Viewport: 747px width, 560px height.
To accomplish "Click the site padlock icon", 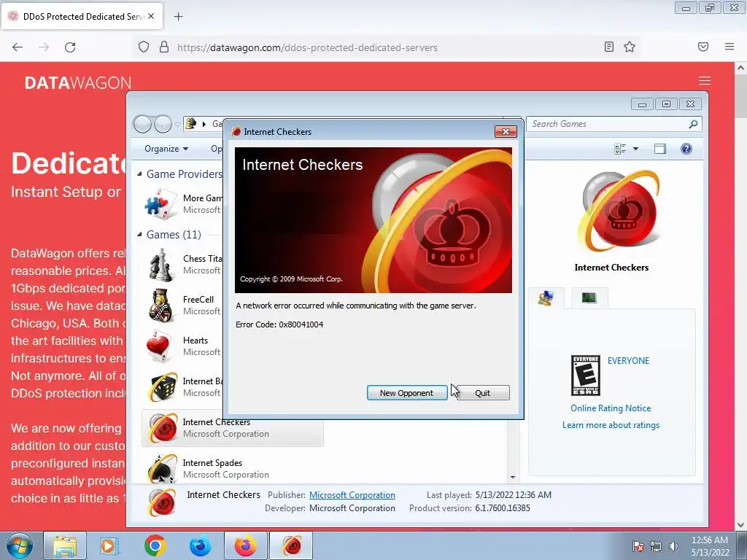I will 164,47.
